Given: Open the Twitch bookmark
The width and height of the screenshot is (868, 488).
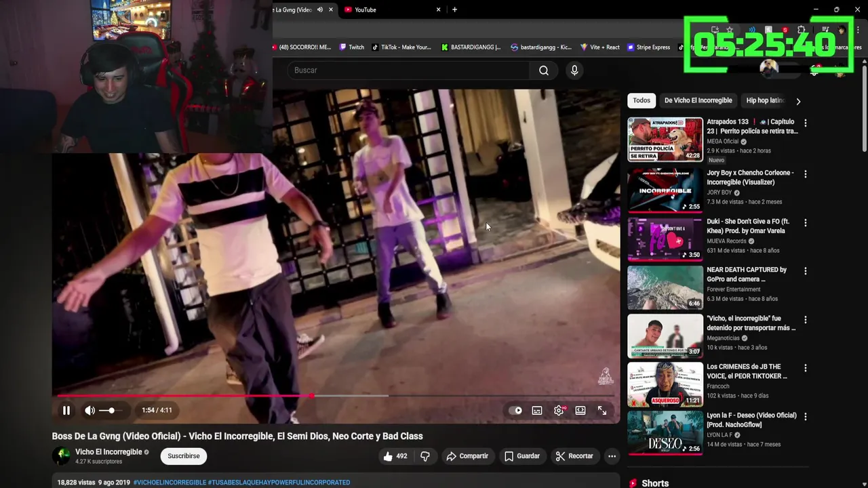Looking at the screenshot, I should pos(352,47).
